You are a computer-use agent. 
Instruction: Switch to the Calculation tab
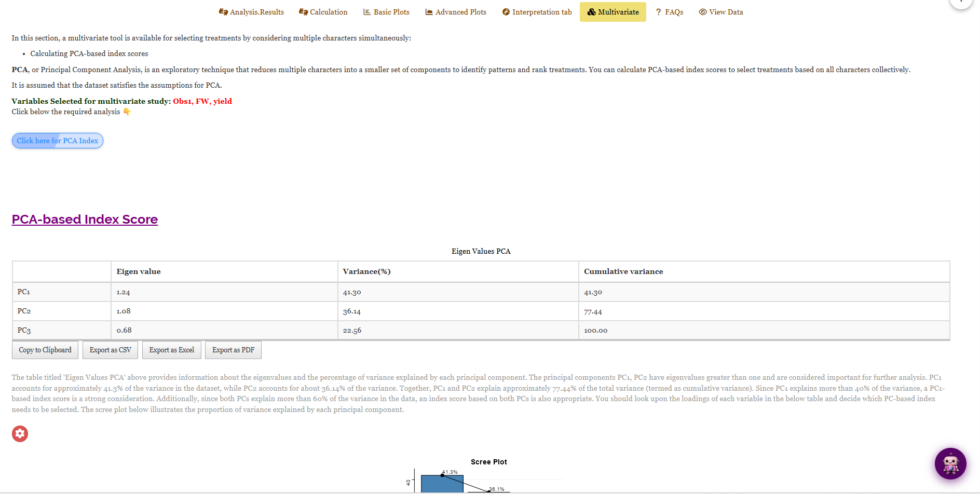tap(323, 12)
